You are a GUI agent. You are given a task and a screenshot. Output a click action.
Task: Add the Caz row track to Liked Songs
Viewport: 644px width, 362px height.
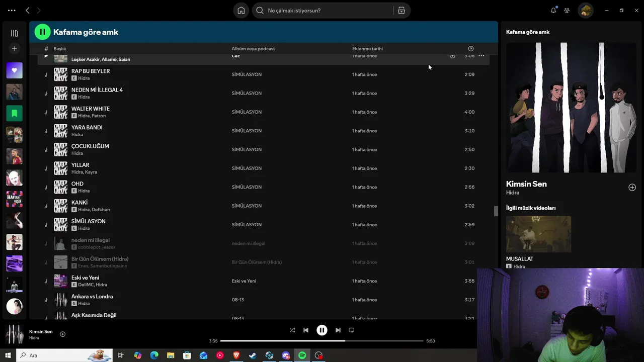[x=452, y=56]
